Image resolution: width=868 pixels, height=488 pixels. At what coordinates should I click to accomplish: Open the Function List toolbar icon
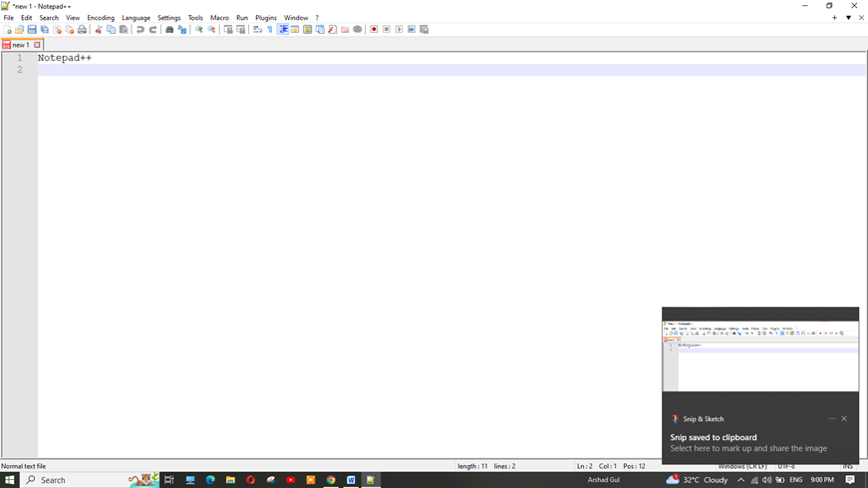332,29
